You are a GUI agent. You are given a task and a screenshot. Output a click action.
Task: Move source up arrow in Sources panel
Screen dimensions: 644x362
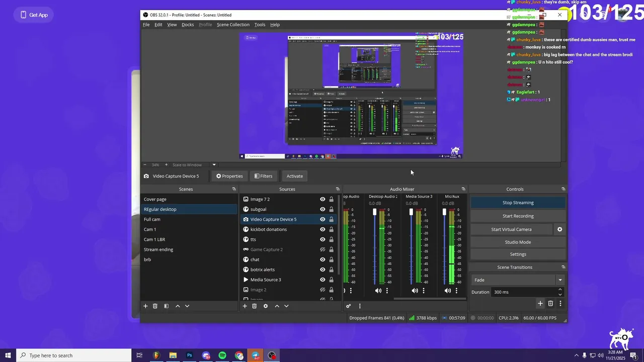pos(277,306)
